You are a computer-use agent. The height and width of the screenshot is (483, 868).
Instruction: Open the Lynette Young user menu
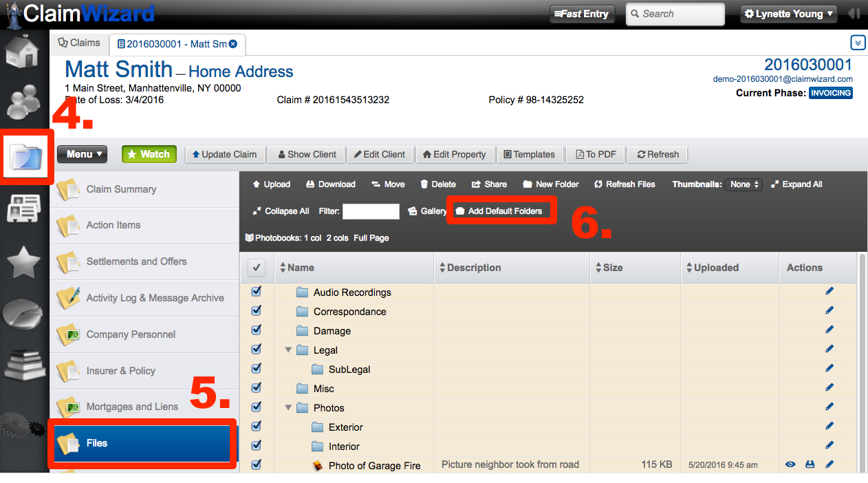coord(789,14)
